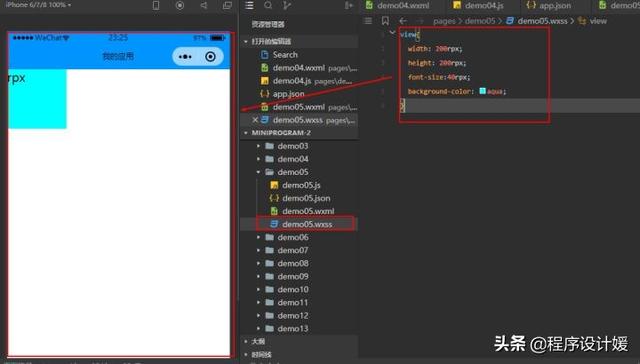Click the detach simulator window icon
The width and height of the screenshot is (640, 364).
[227, 5]
